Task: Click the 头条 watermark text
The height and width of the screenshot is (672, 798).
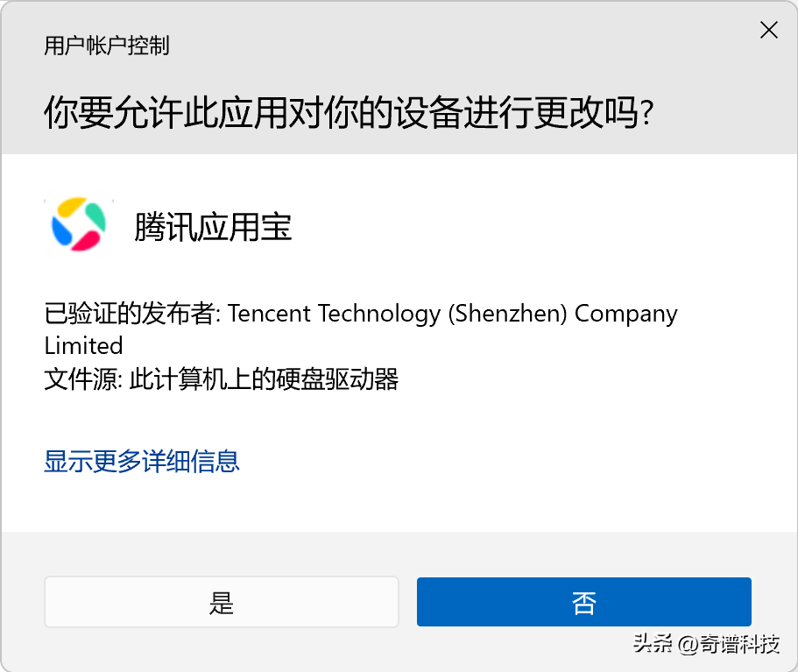Action: pos(653,643)
